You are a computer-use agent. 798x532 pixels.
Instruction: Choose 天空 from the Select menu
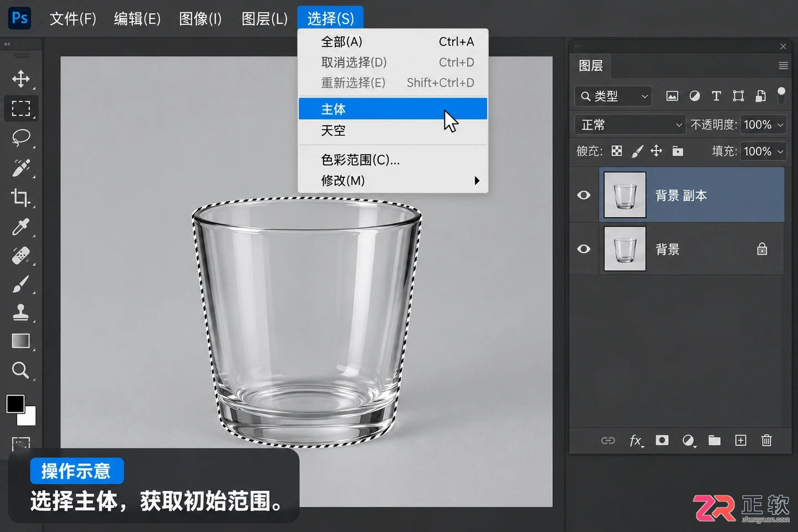[393, 131]
